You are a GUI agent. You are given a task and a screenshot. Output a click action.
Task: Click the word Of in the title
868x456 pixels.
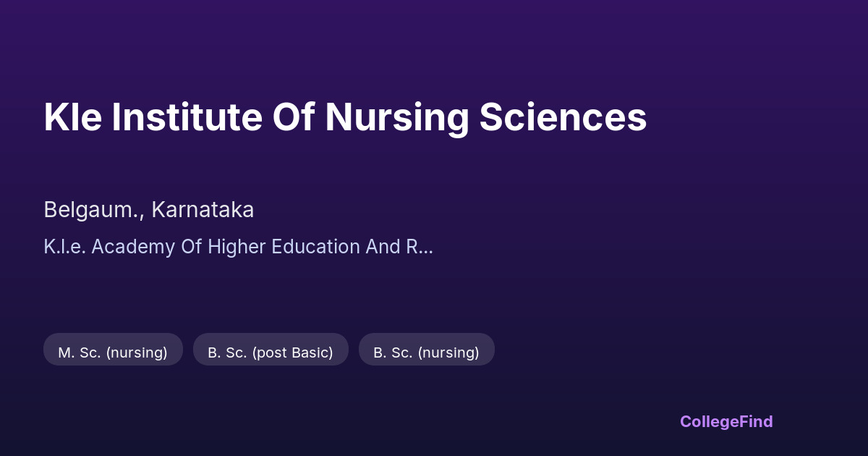click(293, 117)
